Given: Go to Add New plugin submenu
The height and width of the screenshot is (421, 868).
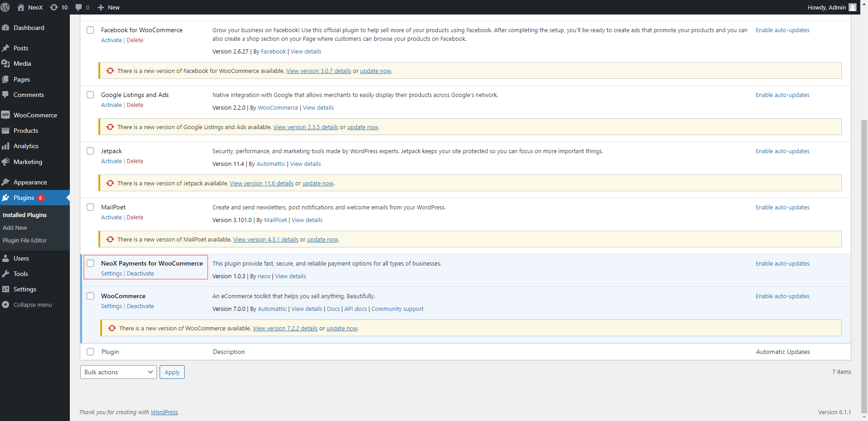Looking at the screenshot, I should coord(15,227).
